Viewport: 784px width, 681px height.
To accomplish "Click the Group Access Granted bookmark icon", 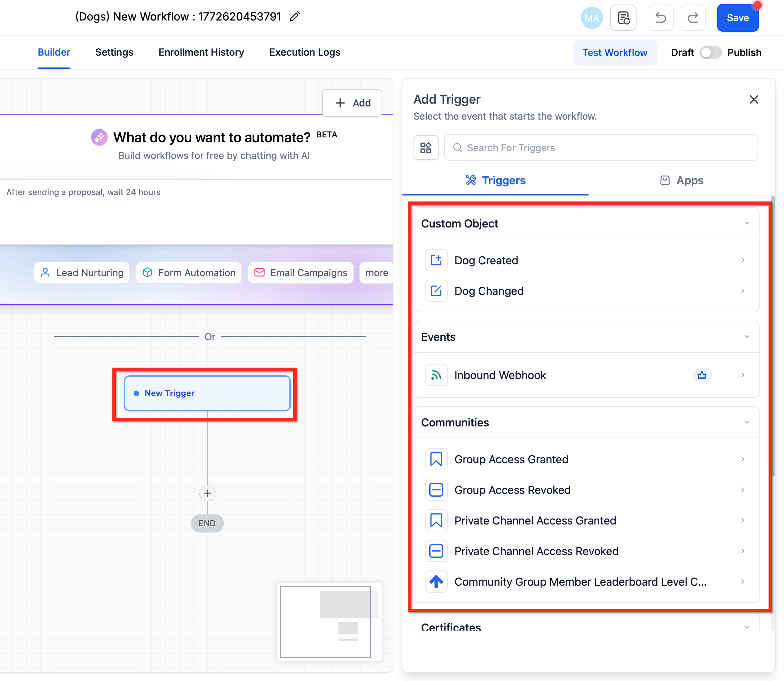I will pos(436,459).
